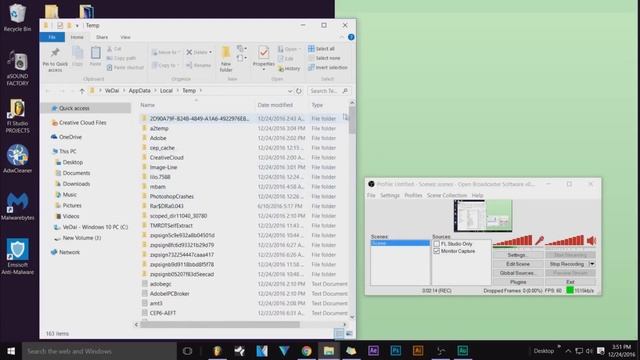
Task: Click the Windows Start button
Action: (11, 351)
